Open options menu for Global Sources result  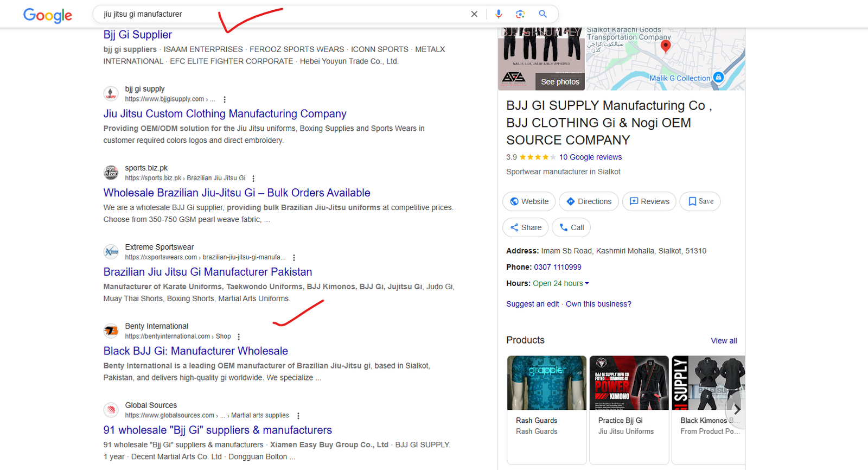click(298, 416)
